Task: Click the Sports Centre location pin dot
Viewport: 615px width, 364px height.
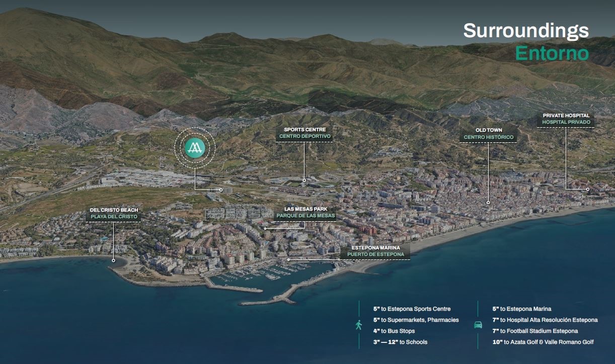Action: pyautogui.click(x=304, y=180)
